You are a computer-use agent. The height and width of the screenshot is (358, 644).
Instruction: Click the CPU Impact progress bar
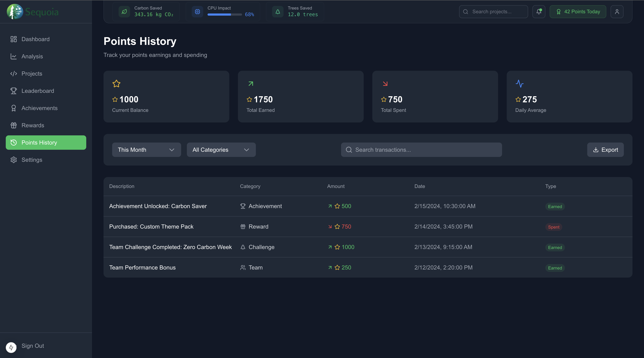pos(224,15)
